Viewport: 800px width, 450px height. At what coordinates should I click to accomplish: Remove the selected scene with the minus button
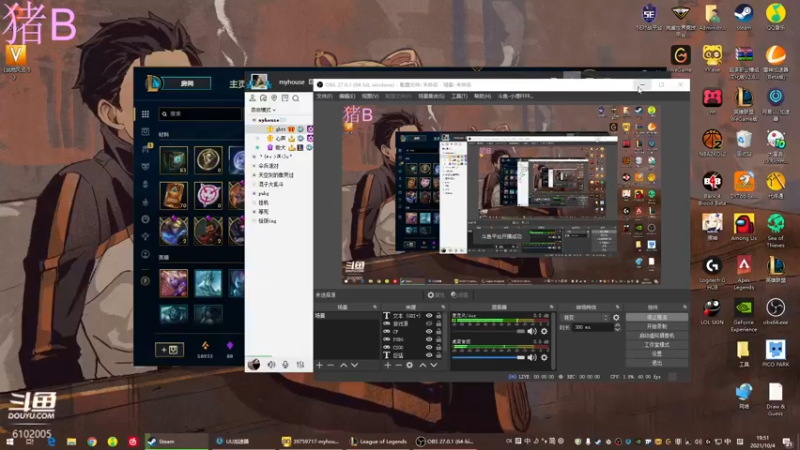331,365
